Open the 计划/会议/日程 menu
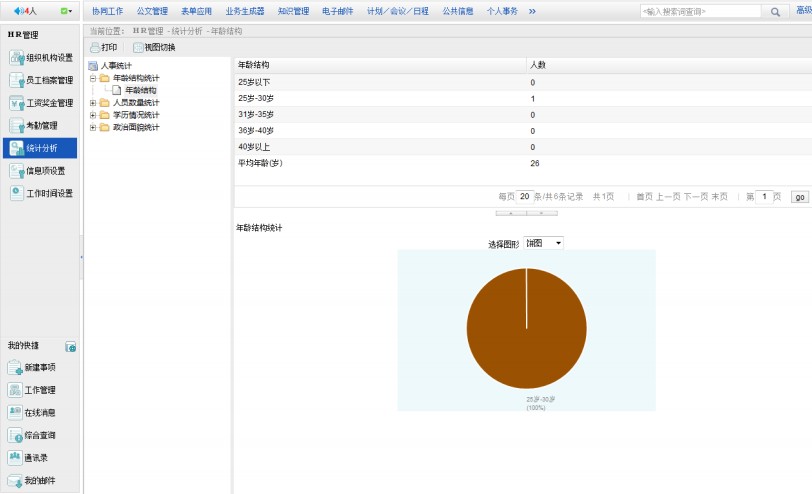The image size is (812, 494). (x=398, y=11)
